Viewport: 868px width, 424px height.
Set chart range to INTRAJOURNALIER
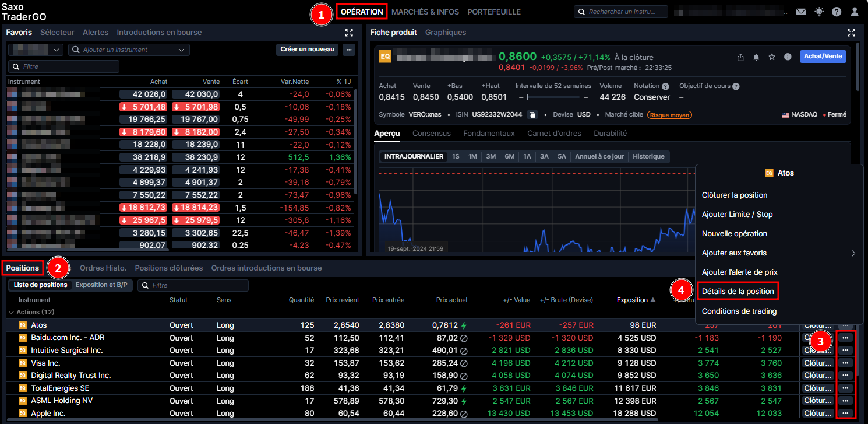[414, 156]
